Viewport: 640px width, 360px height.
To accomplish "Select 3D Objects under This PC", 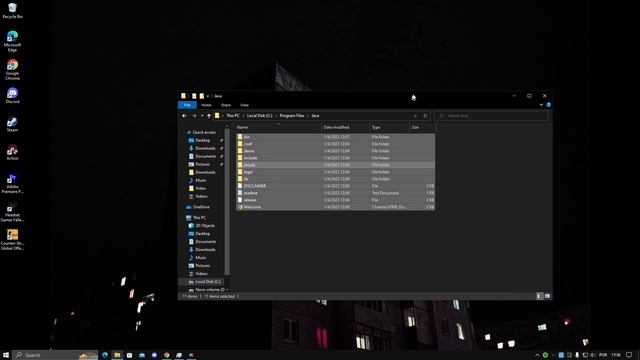I will coord(205,226).
